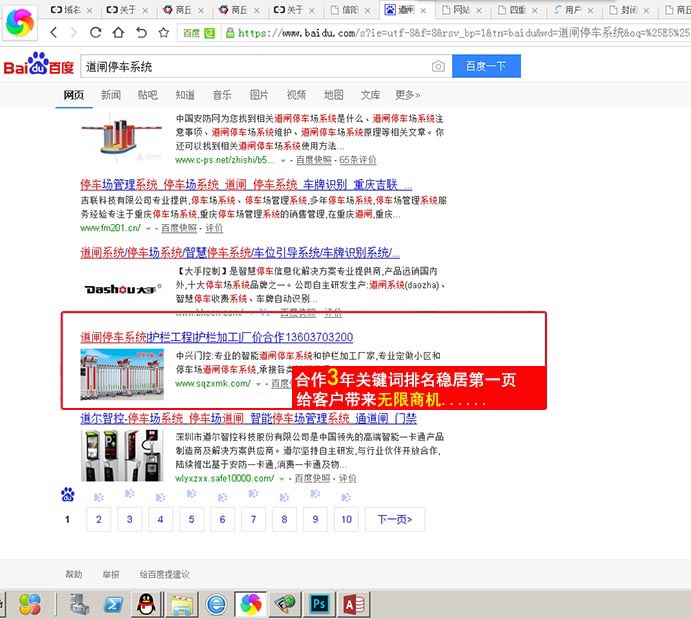
Task: Open the FlashFXP app in the taskbar
Action: 285,604
